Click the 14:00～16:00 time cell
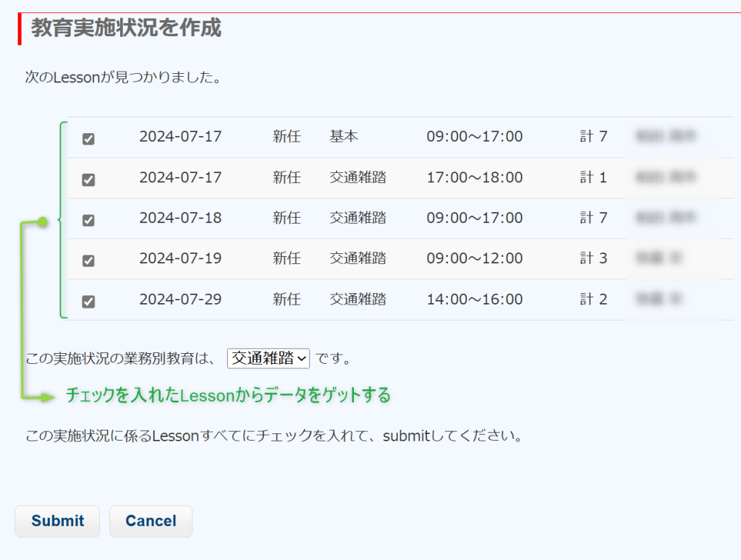Screen dimensions: 741x560 coord(474,299)
